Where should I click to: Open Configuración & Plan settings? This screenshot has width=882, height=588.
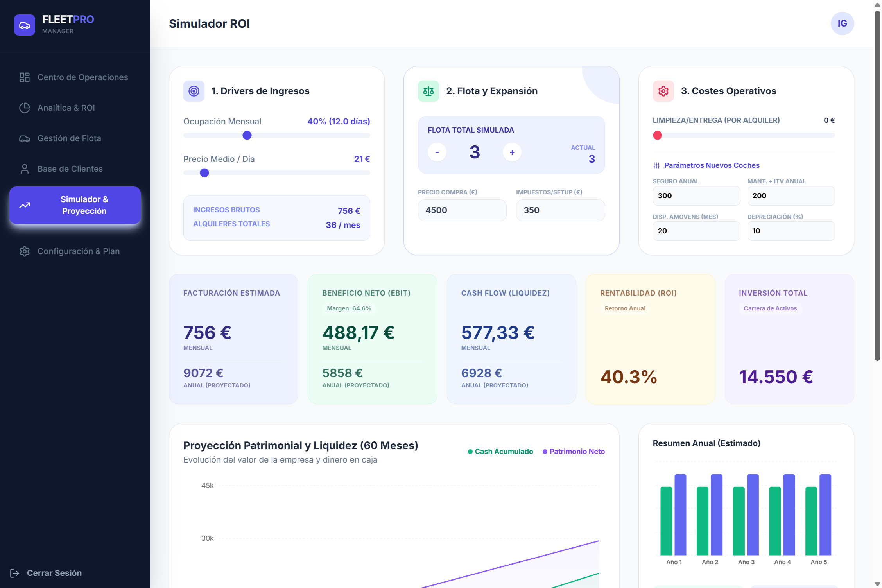[x=78, y=251]
